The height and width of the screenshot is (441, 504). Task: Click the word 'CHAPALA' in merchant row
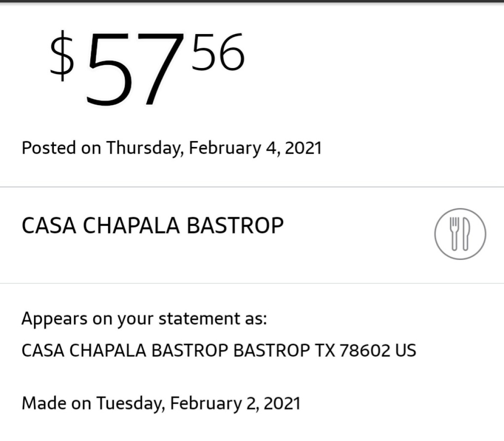click(131, 226)
